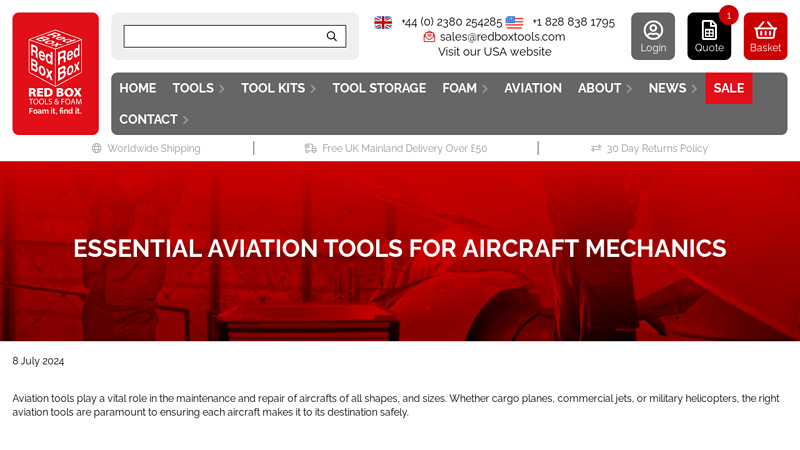800x450 pixels.
Task: Open the red SALE button
Action: [x=729, y=88]
